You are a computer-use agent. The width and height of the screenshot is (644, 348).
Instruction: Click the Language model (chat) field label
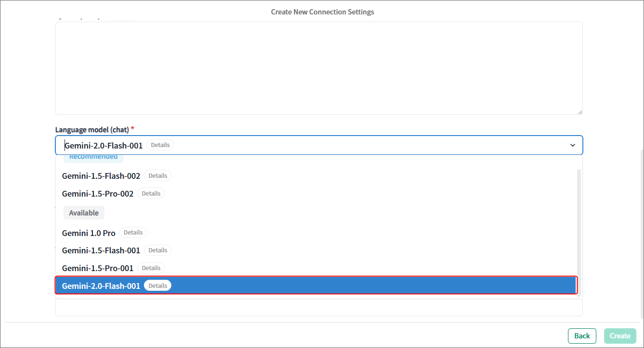click(92, 130)
